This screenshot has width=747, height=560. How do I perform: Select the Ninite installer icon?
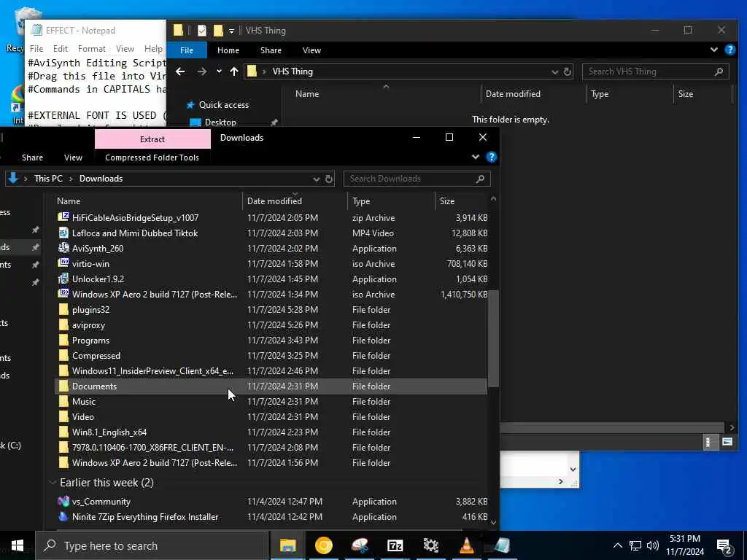[x=63, y=517]
